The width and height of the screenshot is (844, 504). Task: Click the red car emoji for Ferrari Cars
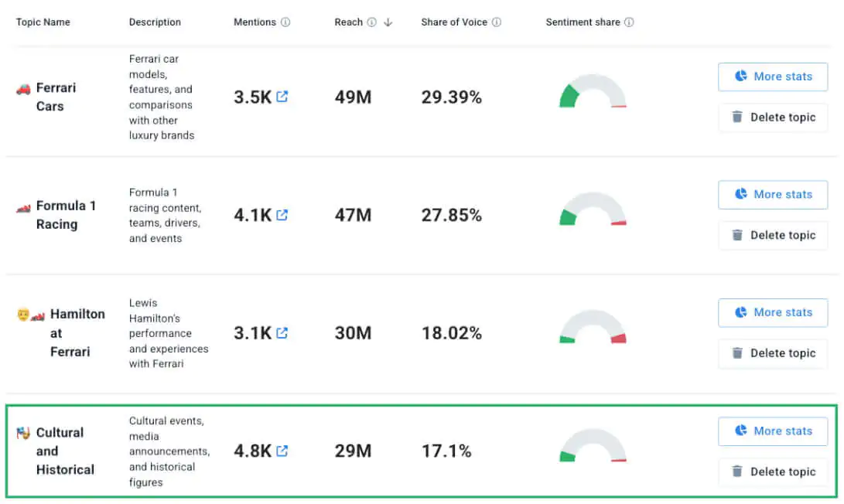click(23, 89)
